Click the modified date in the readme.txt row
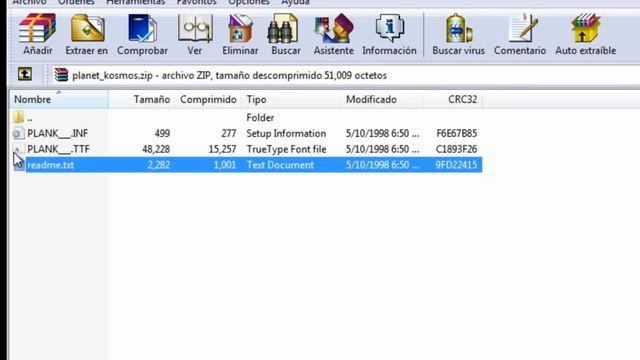The width and height of the screenshot is (640, 360). coord(382,165)
